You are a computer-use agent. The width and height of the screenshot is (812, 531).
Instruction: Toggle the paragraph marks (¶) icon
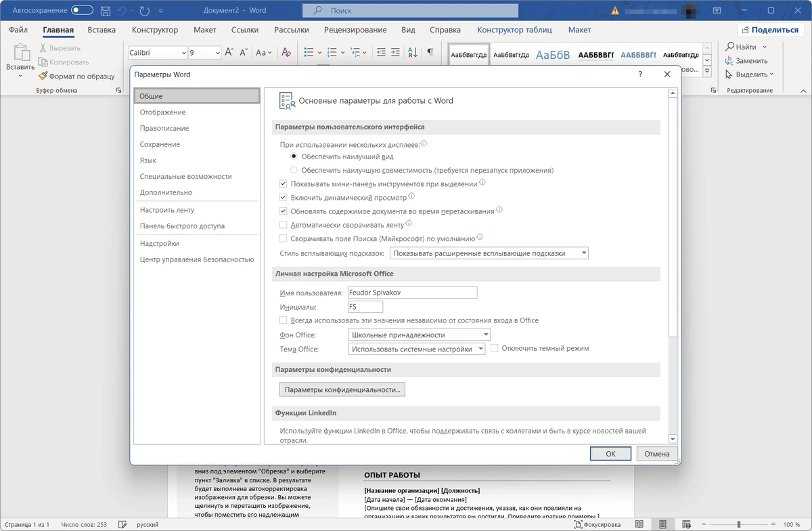tap(430, 52)
